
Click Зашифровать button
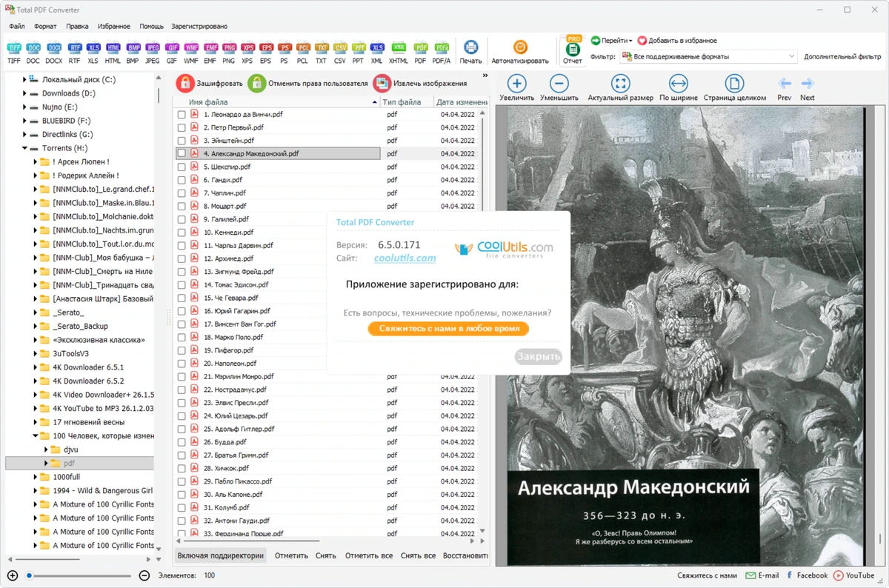point(210,83)
